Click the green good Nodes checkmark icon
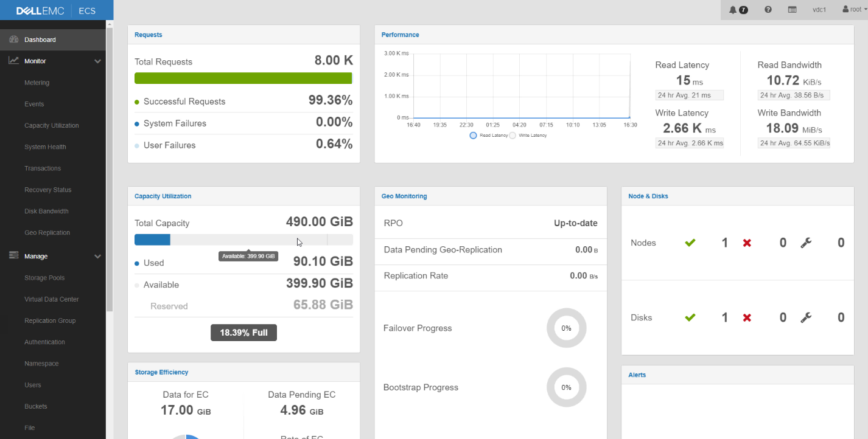 tap(690, 243)
